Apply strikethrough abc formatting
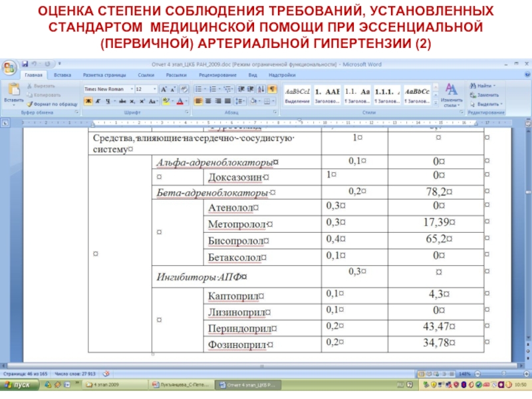This screenshot has width=532, height=399. [x=122, y=101]
